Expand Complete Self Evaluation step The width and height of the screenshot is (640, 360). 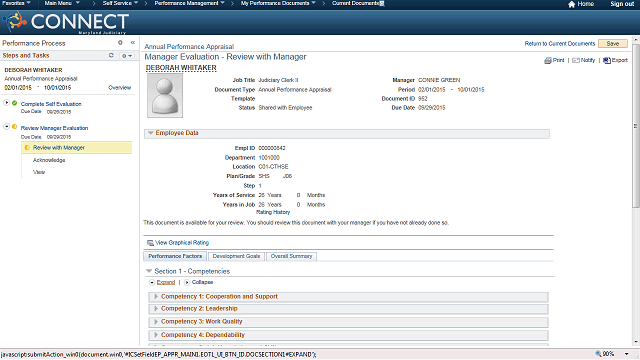(x=7, y=103)
